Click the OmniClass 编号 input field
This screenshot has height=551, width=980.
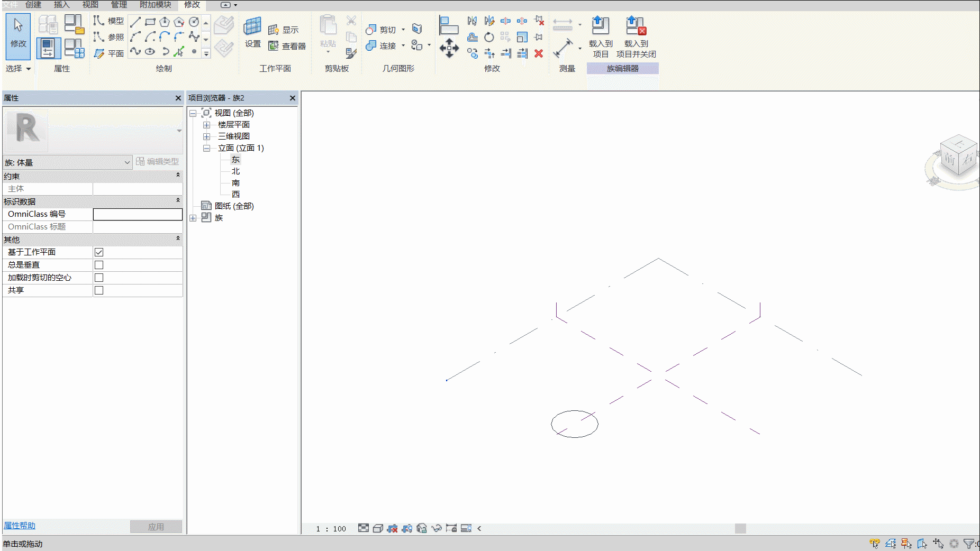[x=138, y=214]
